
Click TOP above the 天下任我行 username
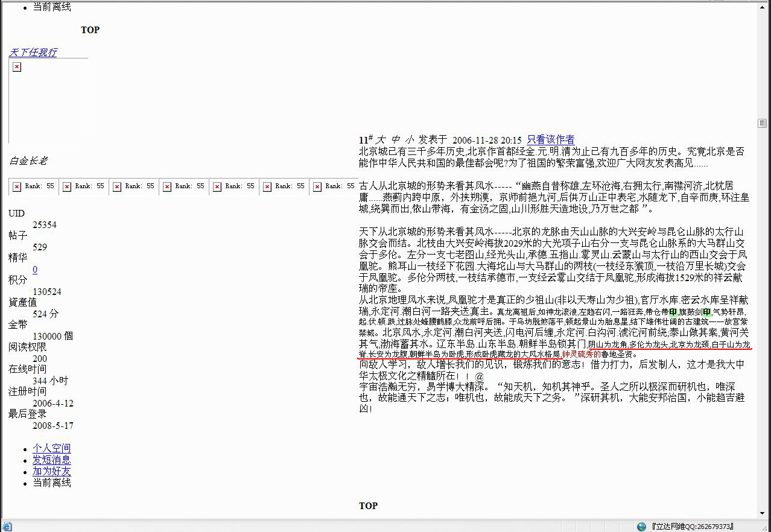click(x=90, y=30)
